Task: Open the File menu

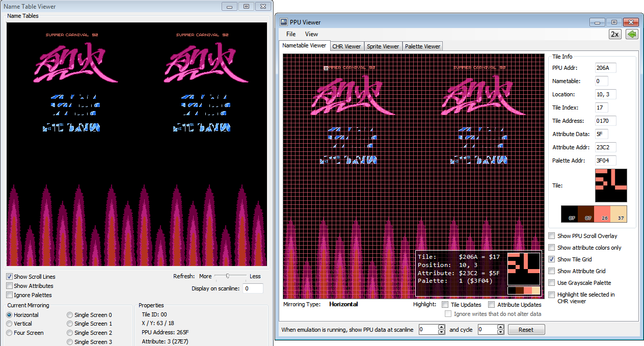Action: (x=290, y=34)
